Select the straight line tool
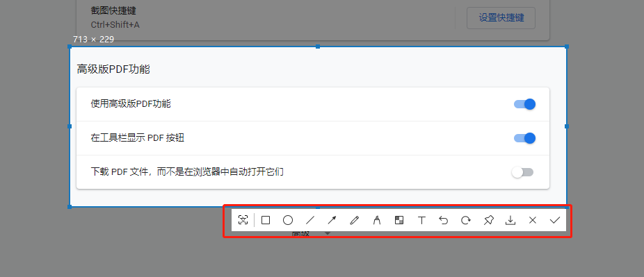Screen dimensions: 644x277 click(x=310, y=221)
